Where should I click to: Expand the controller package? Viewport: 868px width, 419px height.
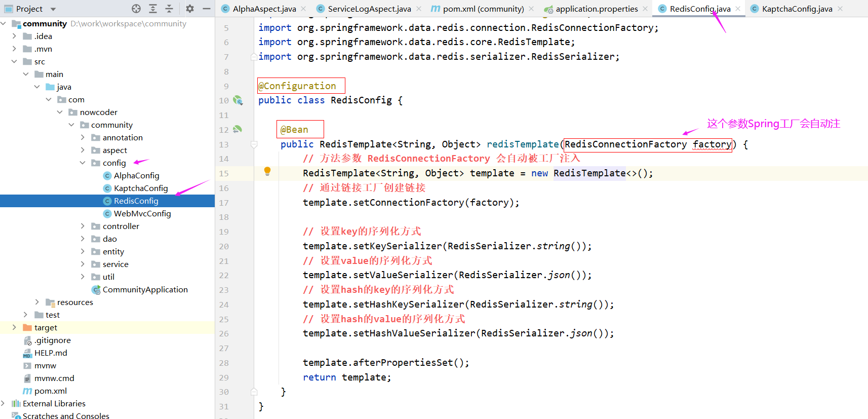(83, 226)
